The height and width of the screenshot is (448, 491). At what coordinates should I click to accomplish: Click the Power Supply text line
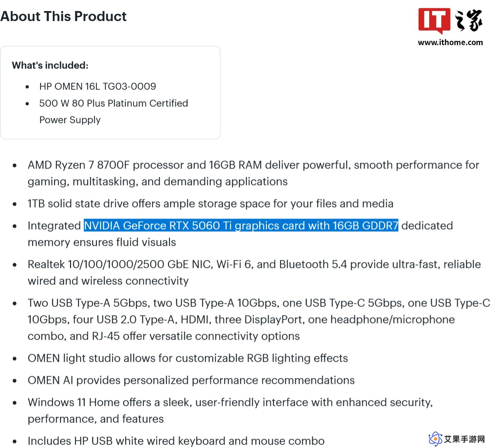coord(70,120)
